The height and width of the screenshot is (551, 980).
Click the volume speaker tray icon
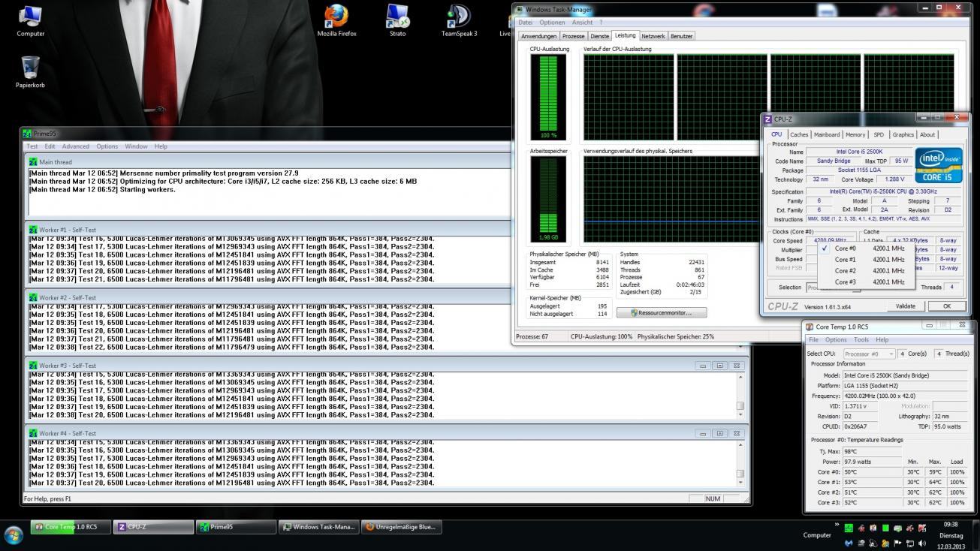click(921, 543)
